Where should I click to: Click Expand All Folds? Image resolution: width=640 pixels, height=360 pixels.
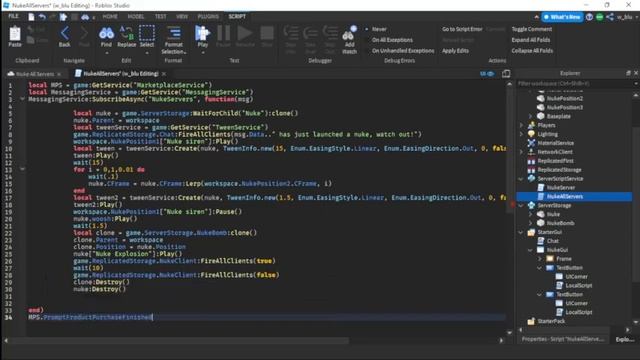click(531, 40)
